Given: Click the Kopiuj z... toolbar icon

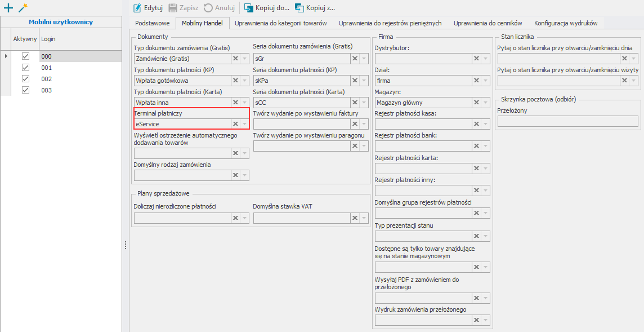Looking at the screenshot, I should [299, 8].
